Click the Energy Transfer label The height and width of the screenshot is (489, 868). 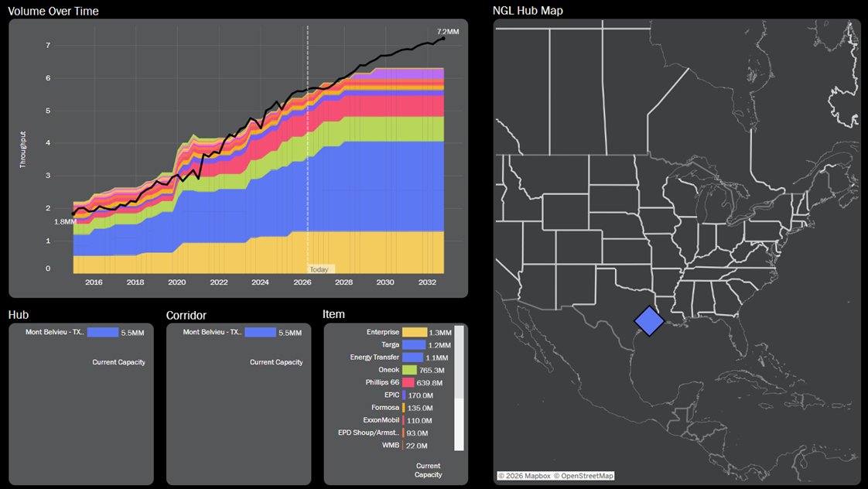374,357
